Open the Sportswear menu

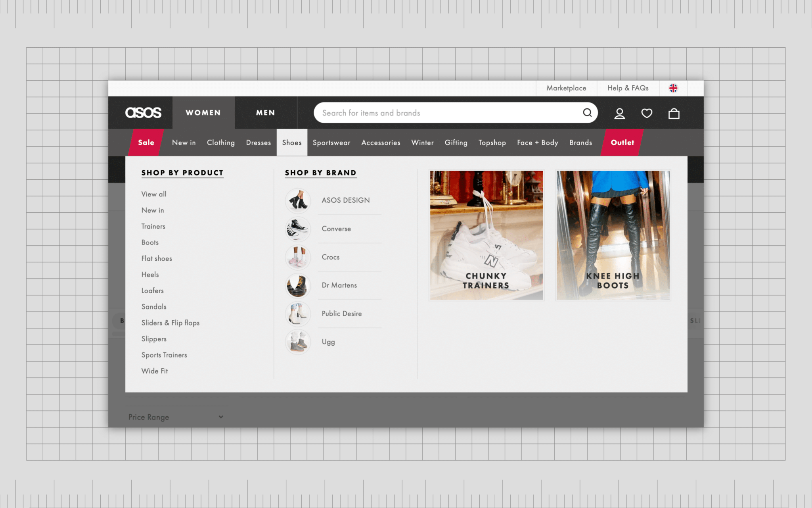click(x=331, y=142)
